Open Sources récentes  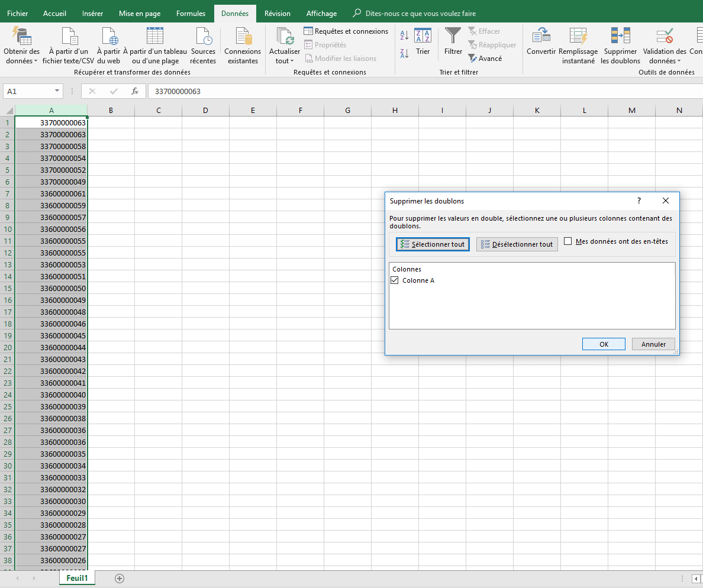point(203,45)
